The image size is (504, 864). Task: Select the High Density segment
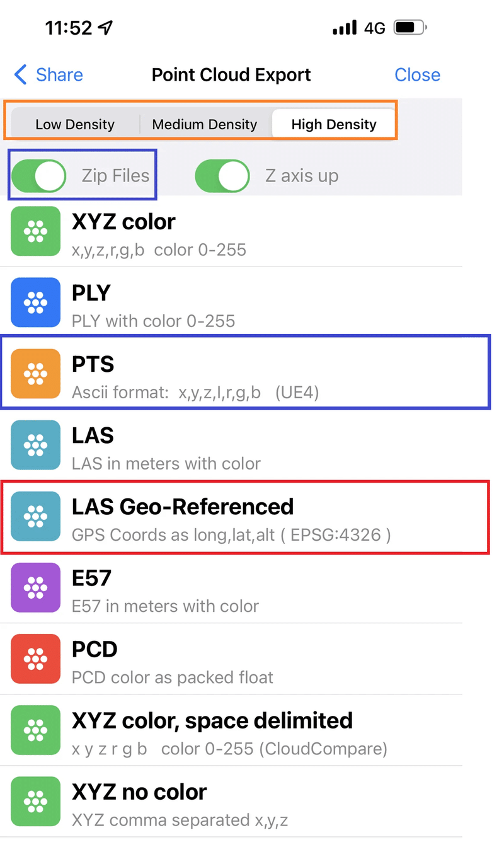pos(334,124)
